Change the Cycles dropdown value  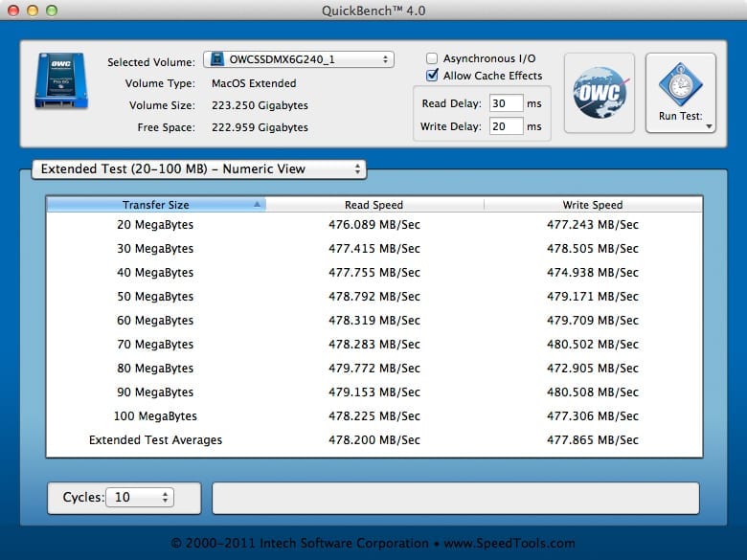tap(140, 498)
